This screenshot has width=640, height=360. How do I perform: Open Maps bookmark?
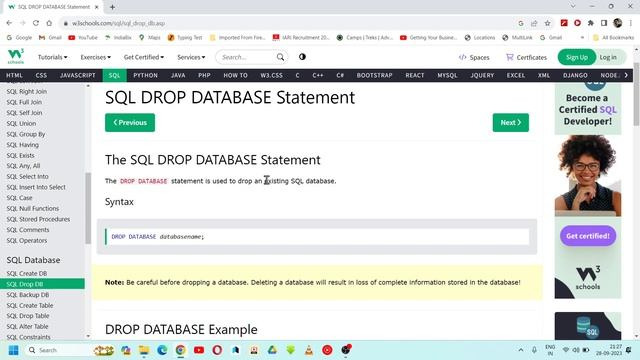coord(149,38)
